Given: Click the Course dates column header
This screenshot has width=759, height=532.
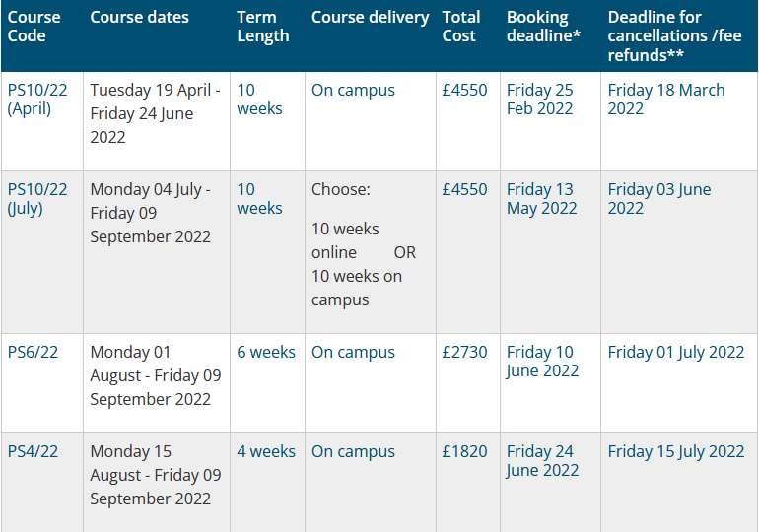Looking at the screenshot, I should [139, 17].
